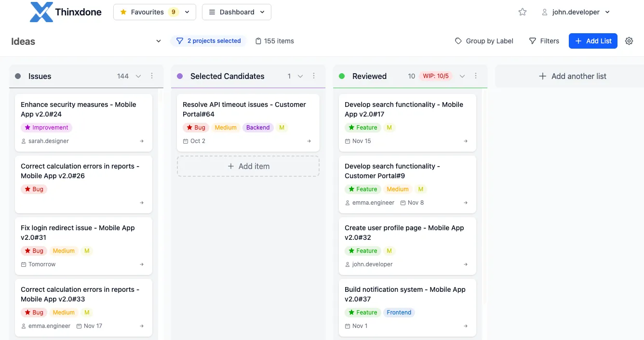
Task: Click the WIP: 10/5 limit indicator on Reviewed
Action: [x=437, y=76]
